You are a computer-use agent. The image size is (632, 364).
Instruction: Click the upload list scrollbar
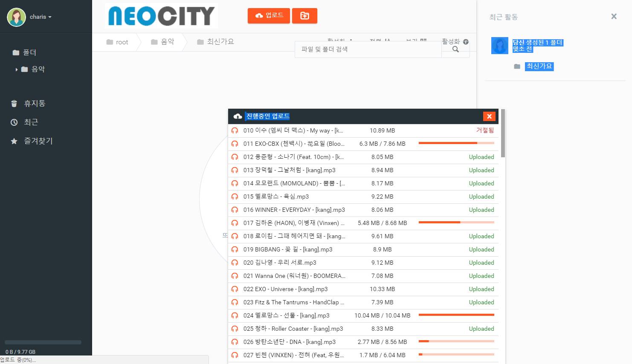coord(503,133)
